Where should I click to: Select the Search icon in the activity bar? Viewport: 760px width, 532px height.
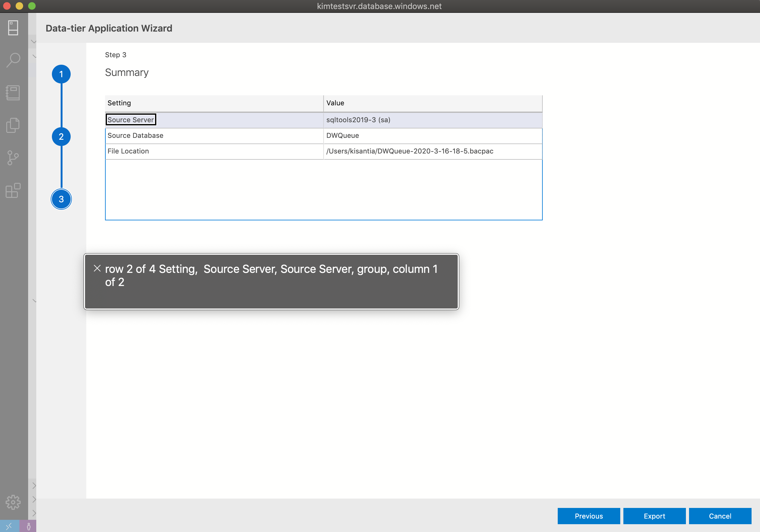(13, 60)
